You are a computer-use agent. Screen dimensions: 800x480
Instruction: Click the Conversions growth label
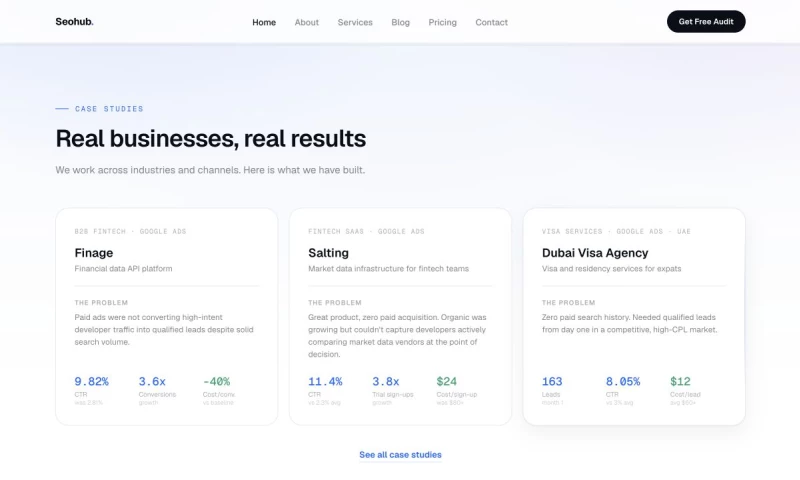coord(157,398)
